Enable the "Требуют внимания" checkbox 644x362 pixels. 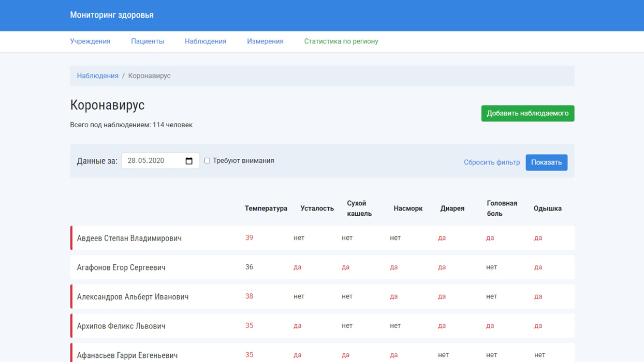(x=207, y=161)
